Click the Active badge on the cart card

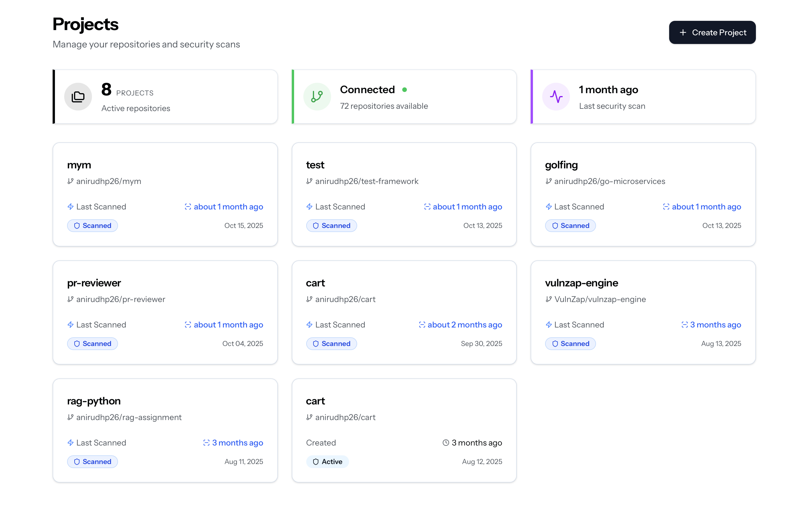pyautogui.click(x=327, y=462)
